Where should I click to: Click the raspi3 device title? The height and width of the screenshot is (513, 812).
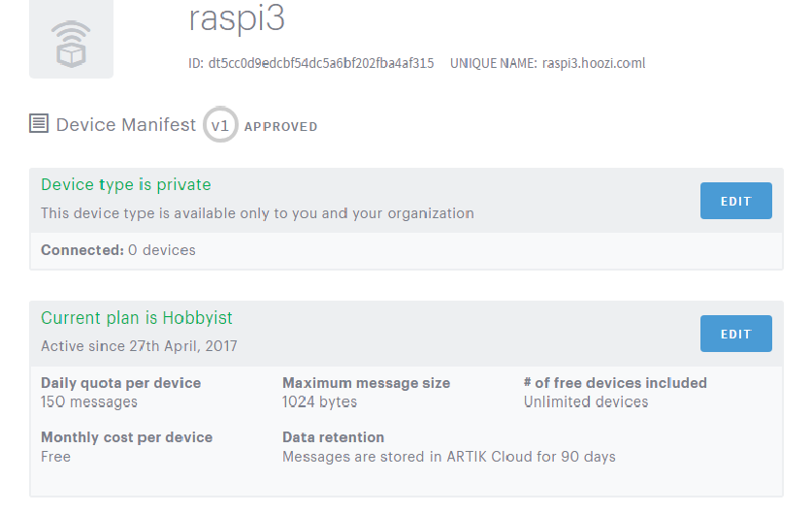click(x=237, y=19)
